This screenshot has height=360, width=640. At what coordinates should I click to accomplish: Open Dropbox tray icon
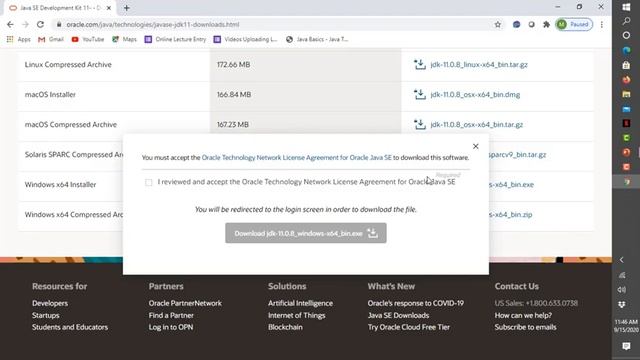pos(622,304)
